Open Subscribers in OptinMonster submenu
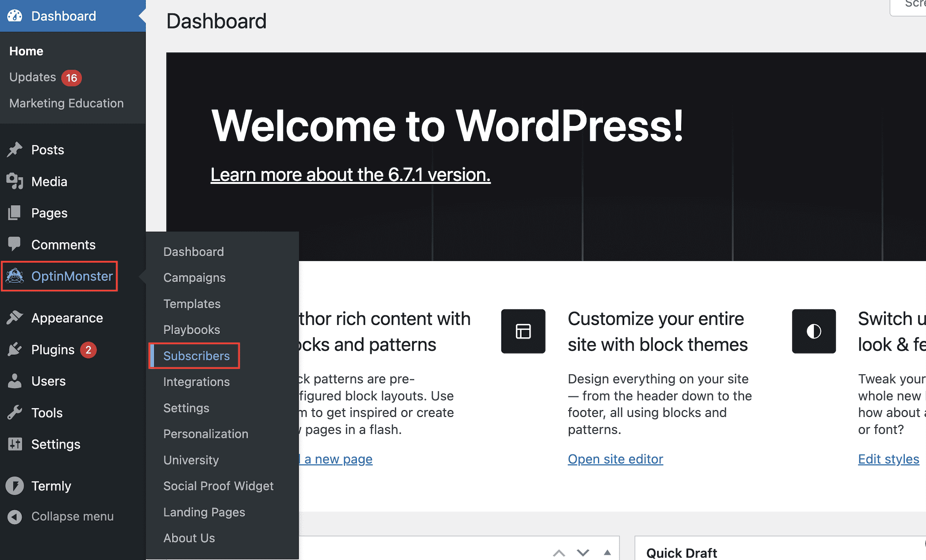This screenshot has width=926, height=560. (x=196, y=356)
